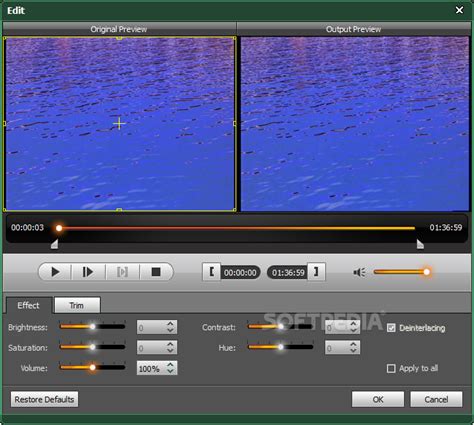Advance one frame with Next Frame button
474x425 pixels.
tap(88, 272)
